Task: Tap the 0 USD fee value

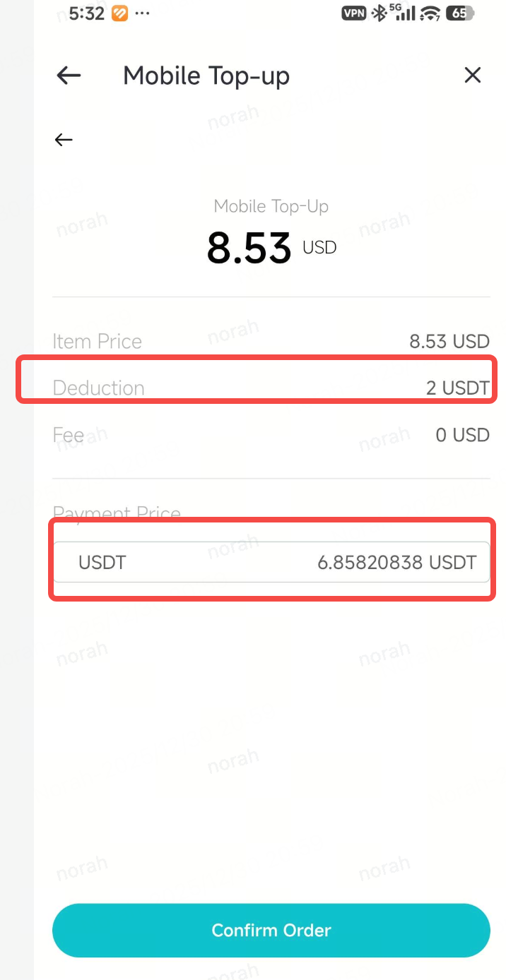Action: tap(462, 434)
